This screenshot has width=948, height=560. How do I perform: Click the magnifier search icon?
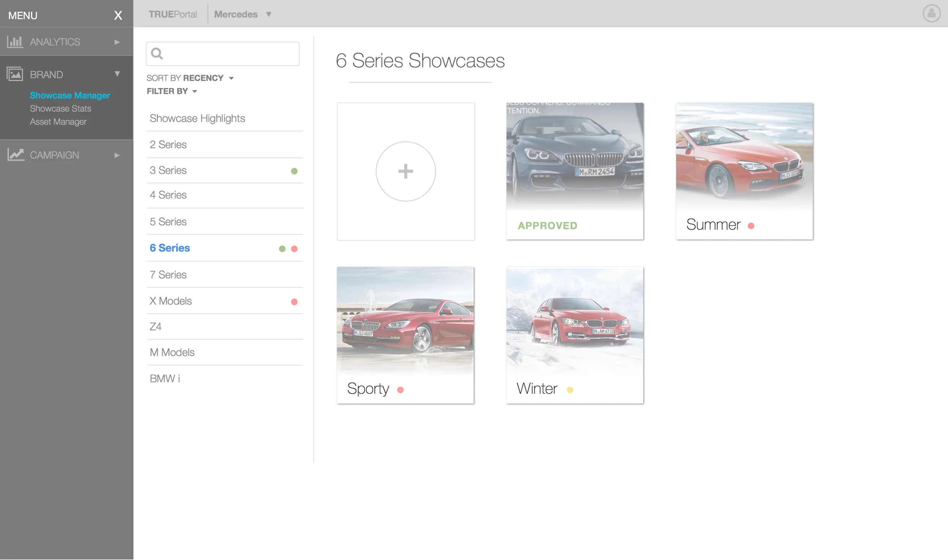[157, 54]
